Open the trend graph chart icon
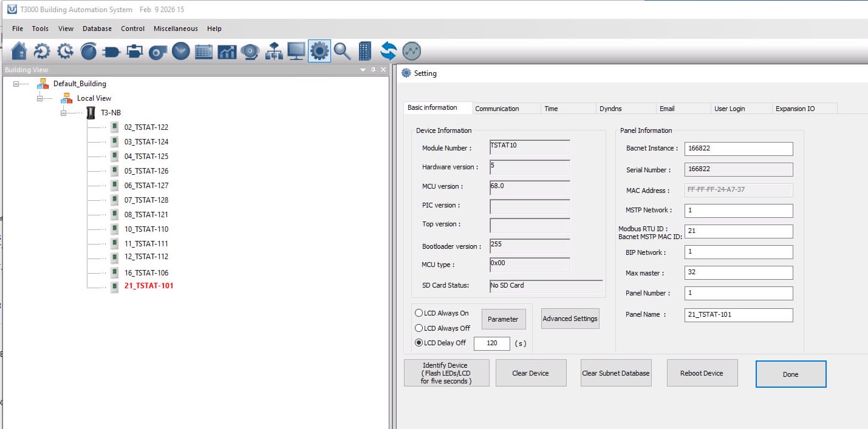This screenshot has height=429, width=868. tap(227, 52)
